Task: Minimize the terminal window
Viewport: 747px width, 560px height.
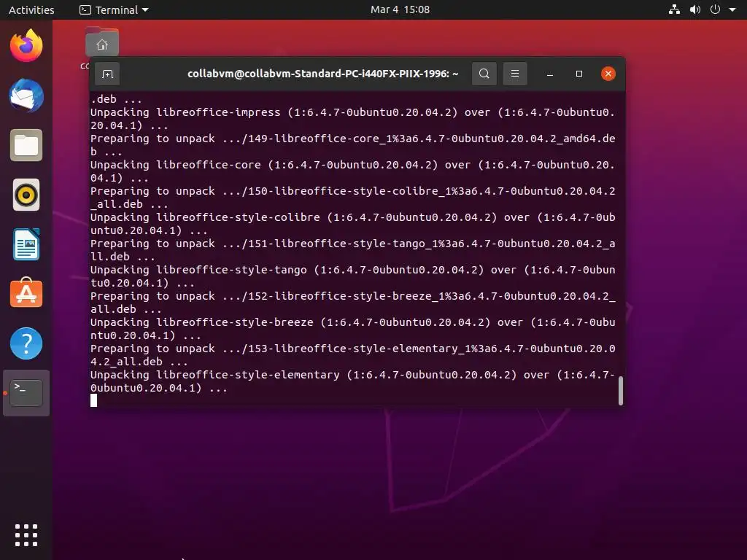Action: [x=550, y=74]
